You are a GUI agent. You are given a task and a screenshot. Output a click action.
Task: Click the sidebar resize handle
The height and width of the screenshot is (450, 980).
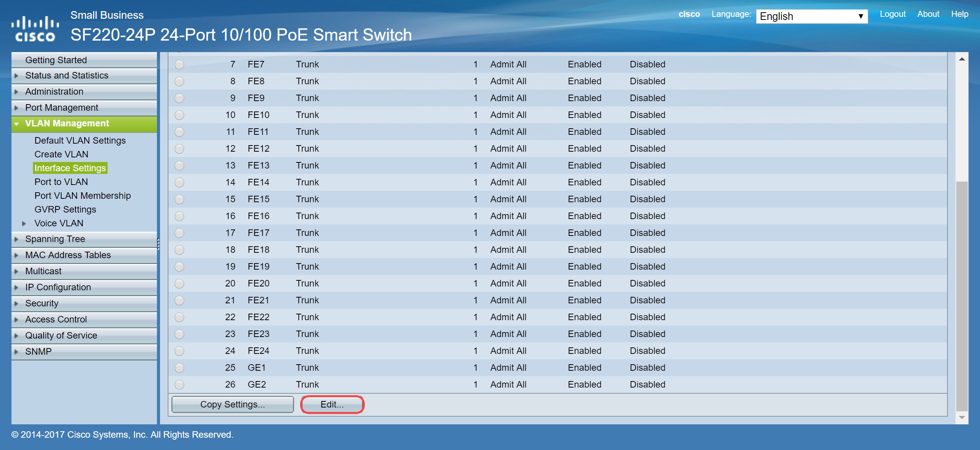click(x=158, y=244)
